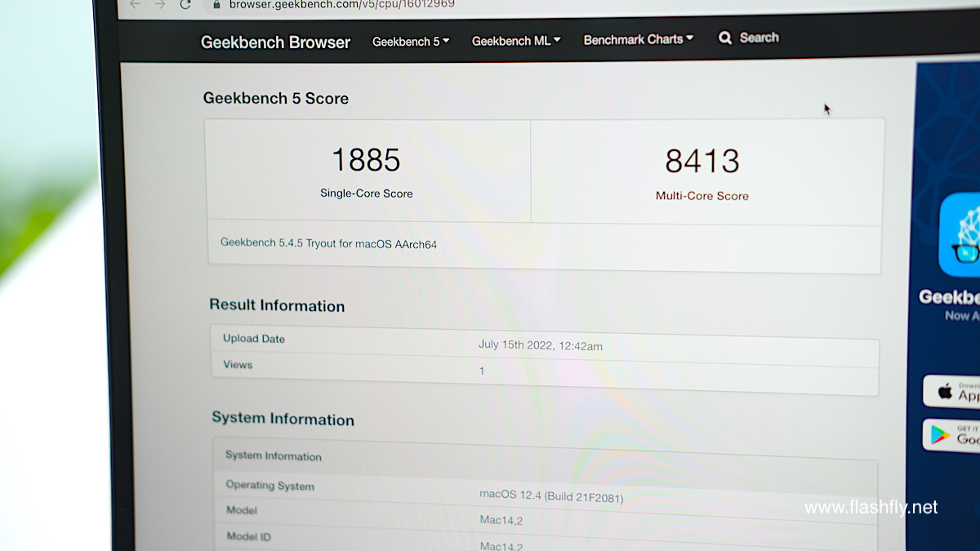Go to Geekbench Browser home link

pyautogui.click(x=275, y=42)
